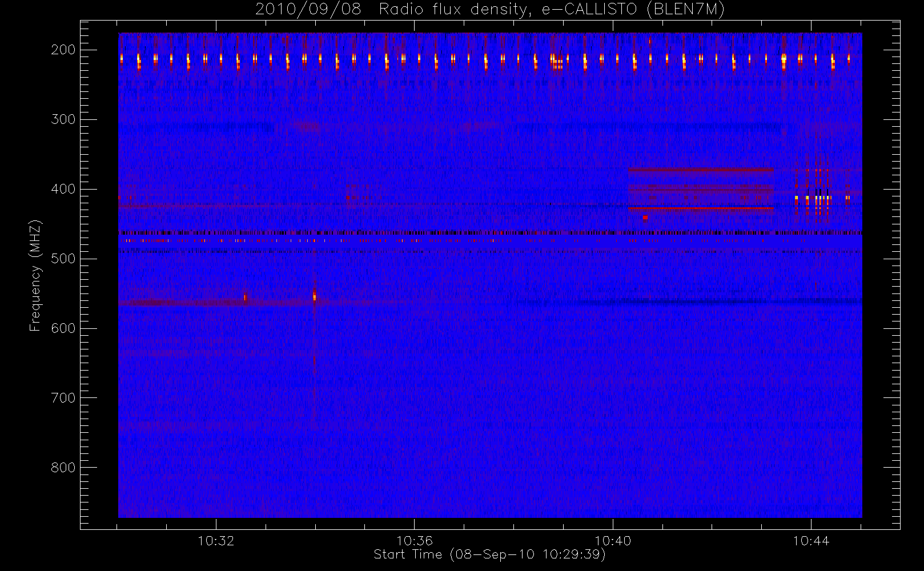
Task: Click the bright burst near 555 MHz at 10:34
Action: coord(314,296)
